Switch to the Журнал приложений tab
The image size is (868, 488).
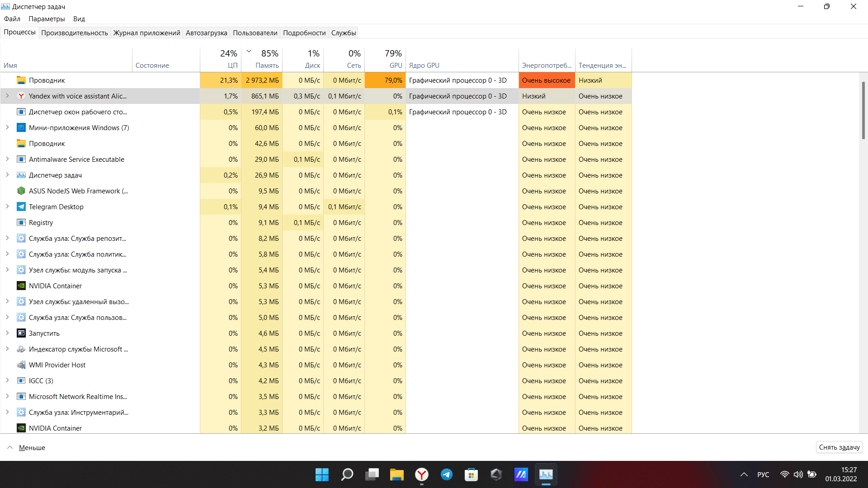146,33
